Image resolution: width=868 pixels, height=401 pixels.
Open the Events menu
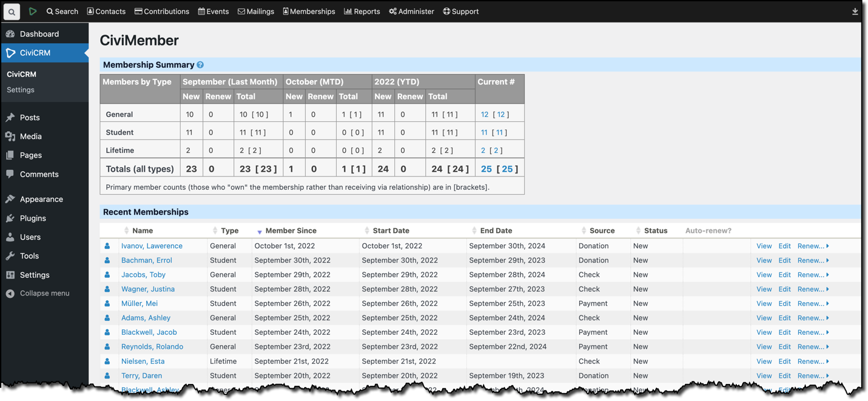(214, 12)
